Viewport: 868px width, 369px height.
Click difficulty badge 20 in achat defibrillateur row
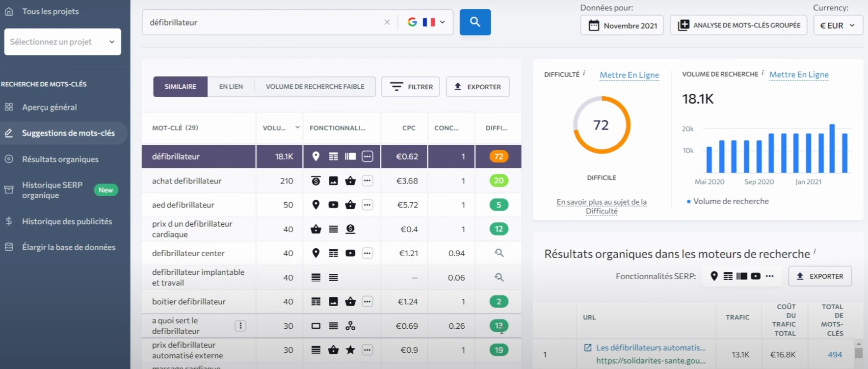coord(499,181)
